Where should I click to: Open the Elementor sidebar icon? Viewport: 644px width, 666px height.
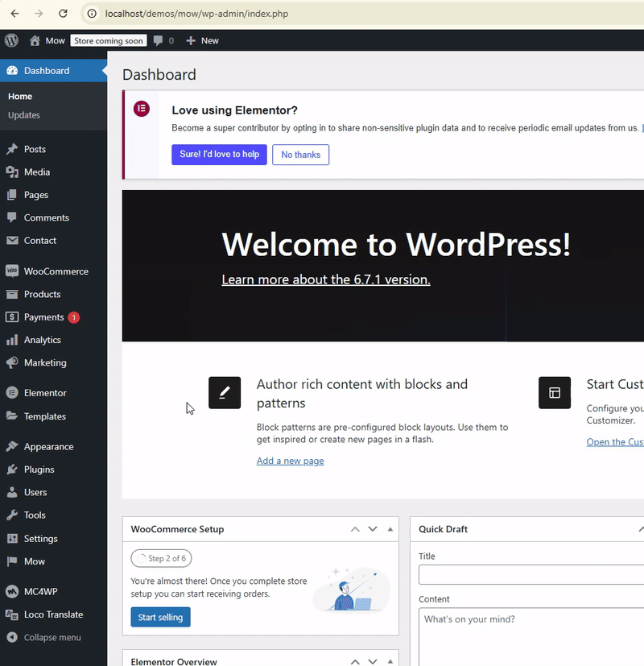pos(12,393)
